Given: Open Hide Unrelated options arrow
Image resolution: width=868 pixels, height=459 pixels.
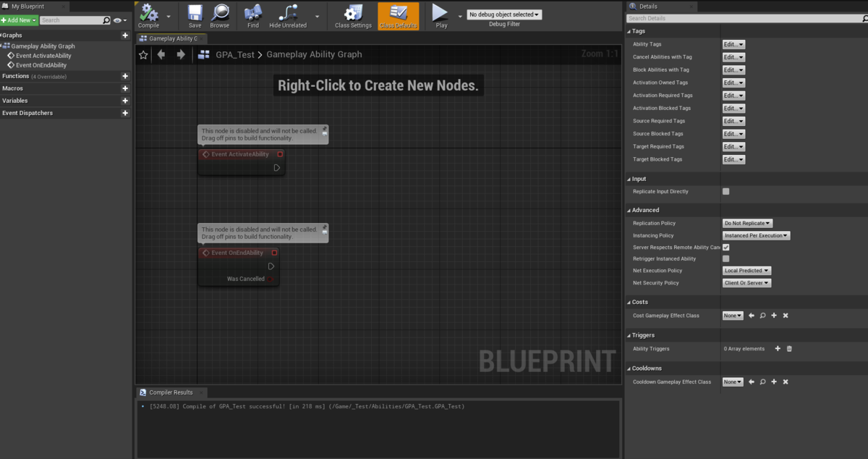Looking at the screenshot, I should pos(317,15).
